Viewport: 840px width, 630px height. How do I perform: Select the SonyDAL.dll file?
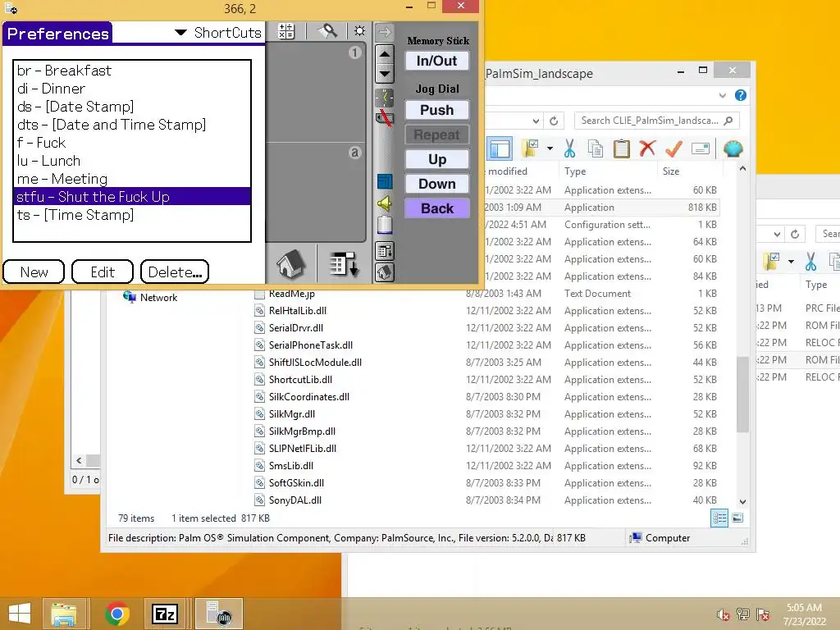[294, 500]
